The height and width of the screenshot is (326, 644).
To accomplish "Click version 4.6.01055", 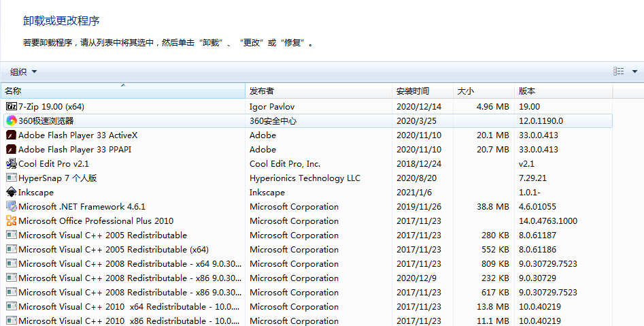I will [x=537, y=207].
